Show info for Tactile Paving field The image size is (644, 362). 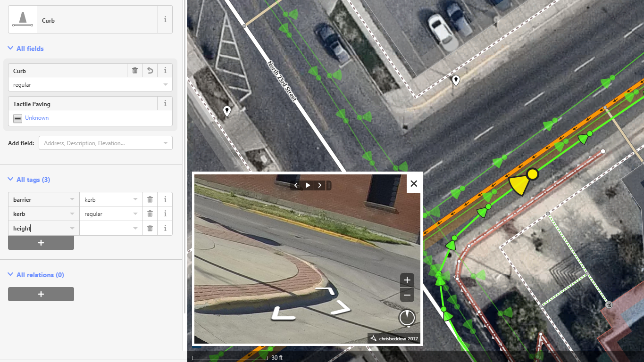[x=165, y=104]
